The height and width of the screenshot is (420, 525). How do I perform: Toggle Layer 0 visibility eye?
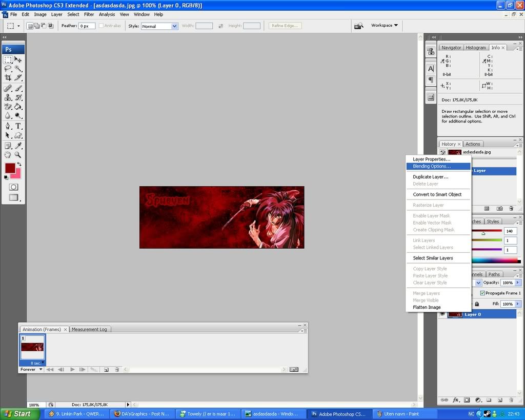tap(442, 314)
